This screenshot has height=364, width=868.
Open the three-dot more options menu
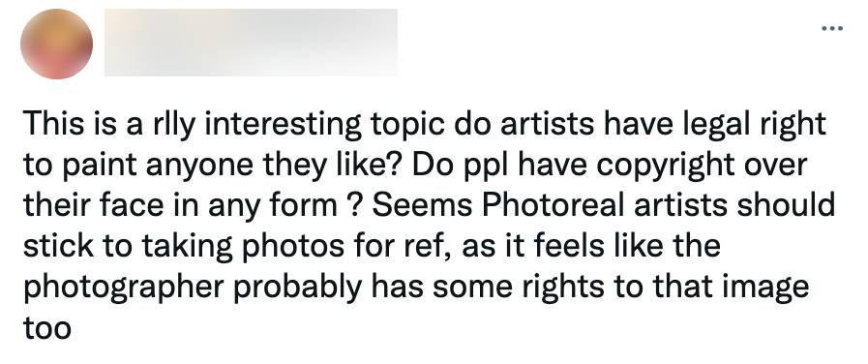[x=832, y=28]
